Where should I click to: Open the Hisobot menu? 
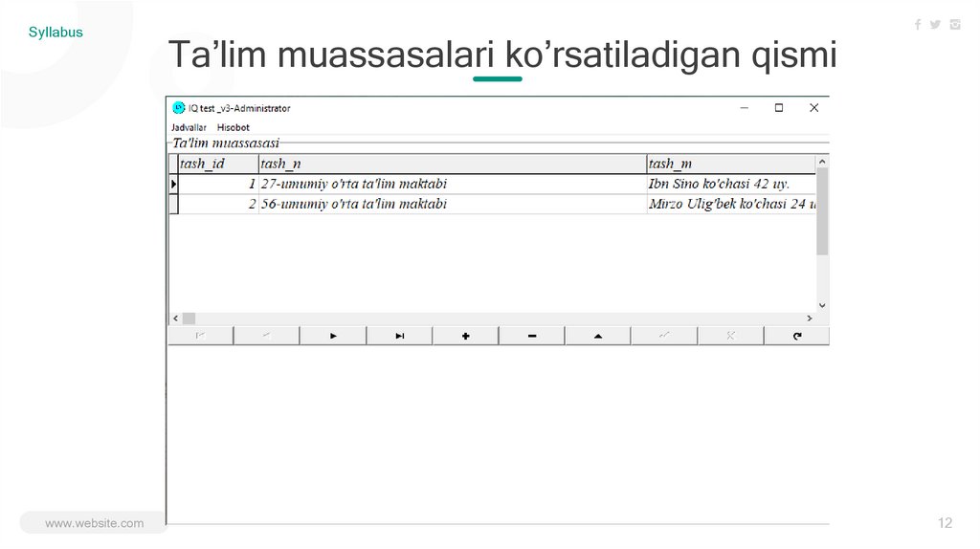(x=234, y=127)
